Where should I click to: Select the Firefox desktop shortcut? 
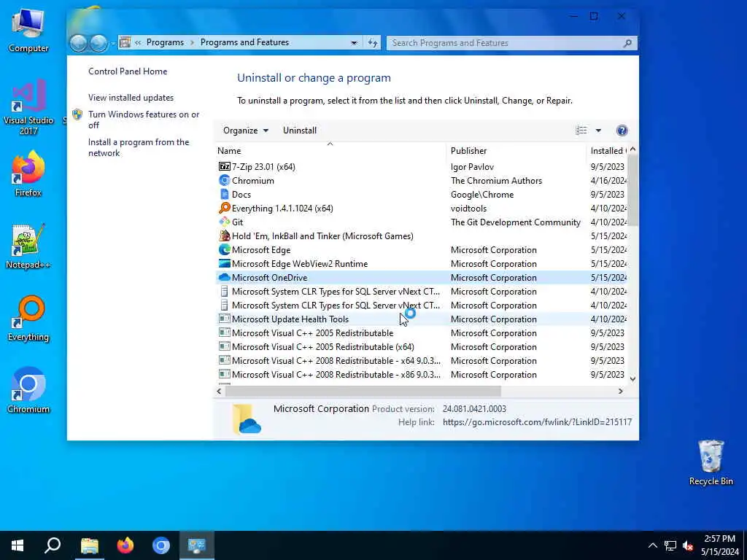click(x=28, y=174)
